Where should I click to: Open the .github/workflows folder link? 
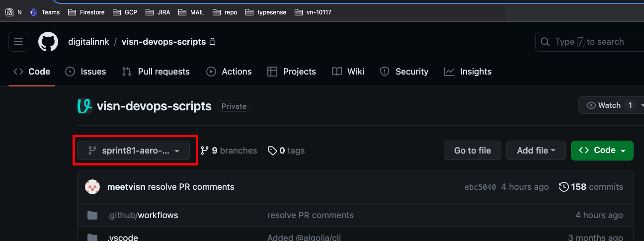point(143,215)
